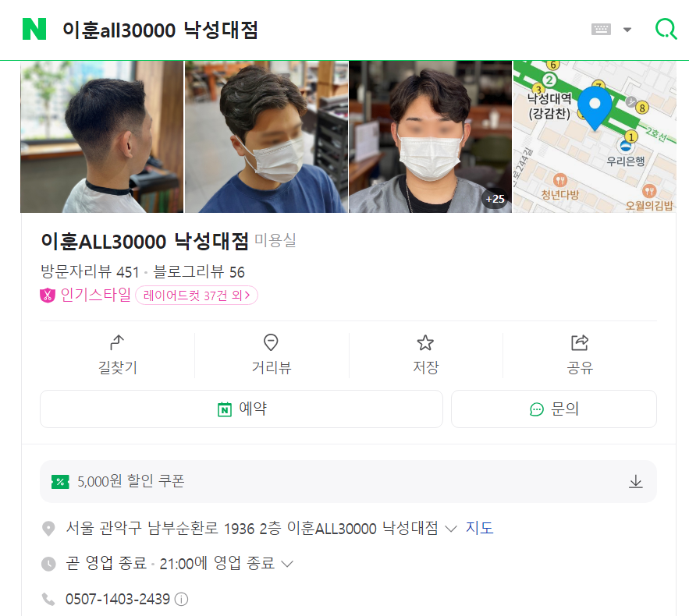Open the first haircut side-profile photo
This screenshot has width=689, height=616.
(x=102, y=137)
